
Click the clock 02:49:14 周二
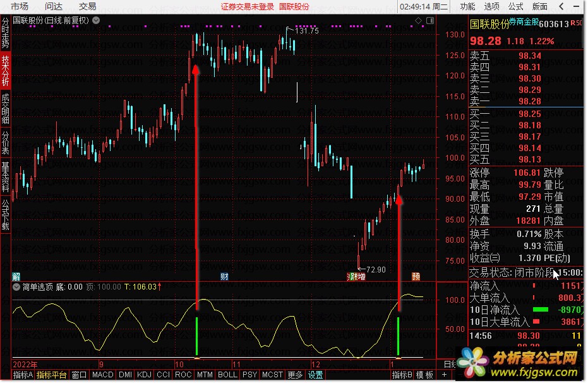tap(424, 6)
